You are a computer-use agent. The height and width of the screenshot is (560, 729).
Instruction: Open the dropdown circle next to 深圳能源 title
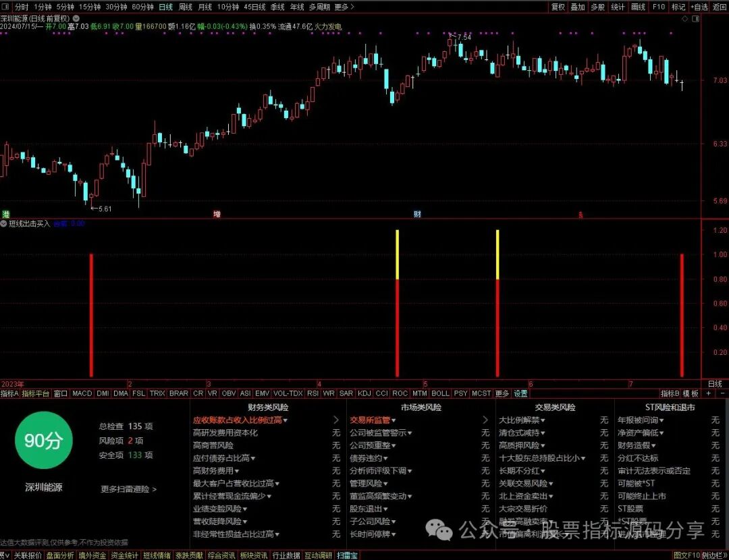pos(76,19)
